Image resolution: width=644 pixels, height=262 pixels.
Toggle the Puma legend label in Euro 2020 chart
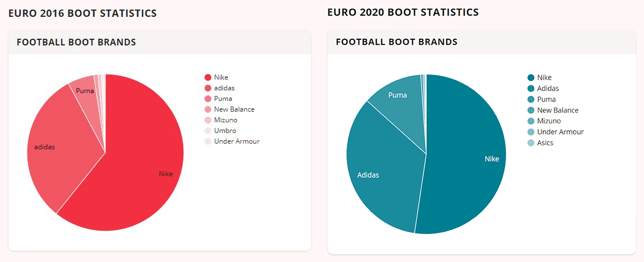[546, 99]
